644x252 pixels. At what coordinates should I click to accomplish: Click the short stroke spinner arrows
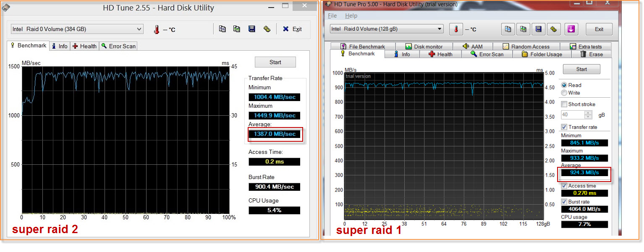(588, 114)
